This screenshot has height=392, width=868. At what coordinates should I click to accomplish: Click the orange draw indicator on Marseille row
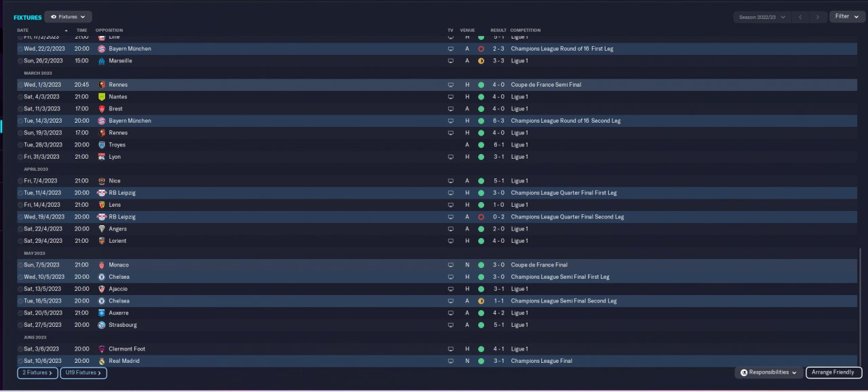pyautogui.click(x=481, y=61)
